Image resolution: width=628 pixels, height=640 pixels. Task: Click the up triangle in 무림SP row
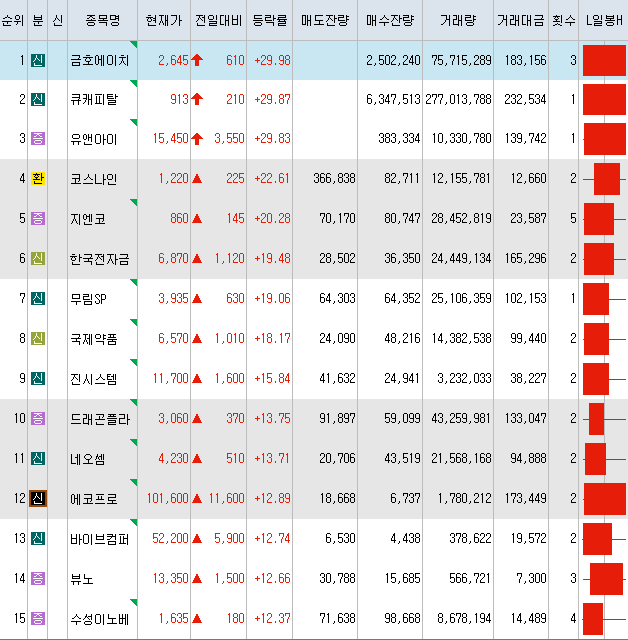coord(197,298)
